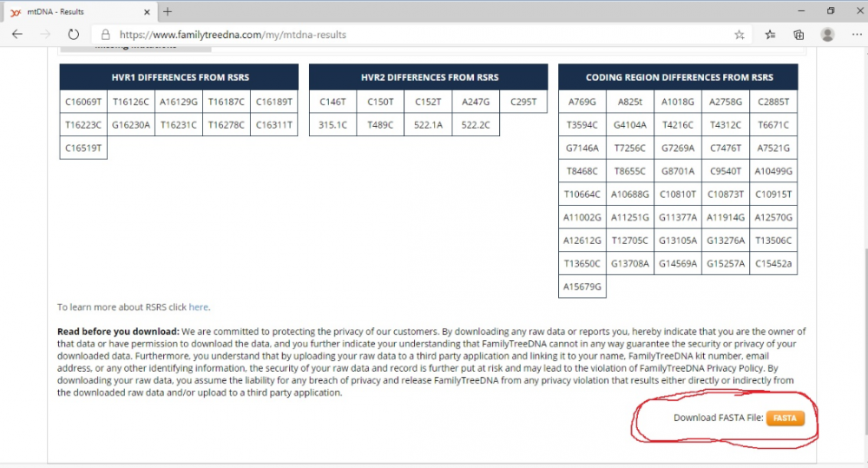Click the T12705C coding region cell

[x=630, y=241]
